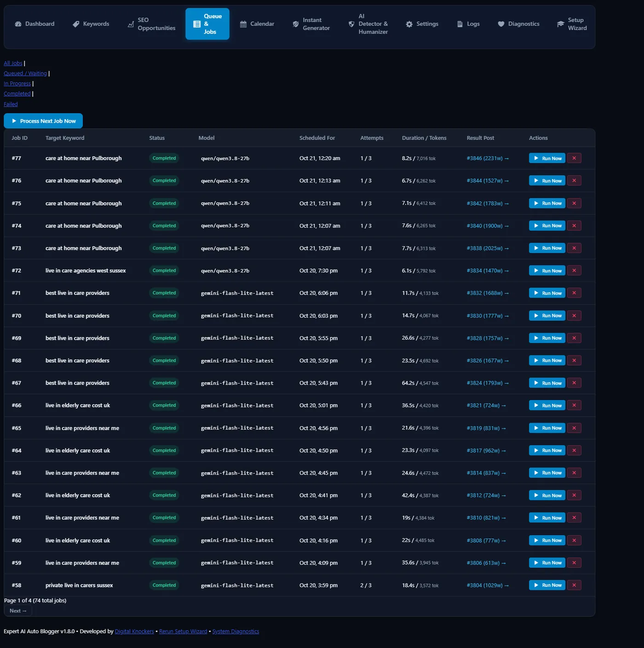
Task: Filter by Queued / Waiting jobs
Action: click(x=25, y=74)
